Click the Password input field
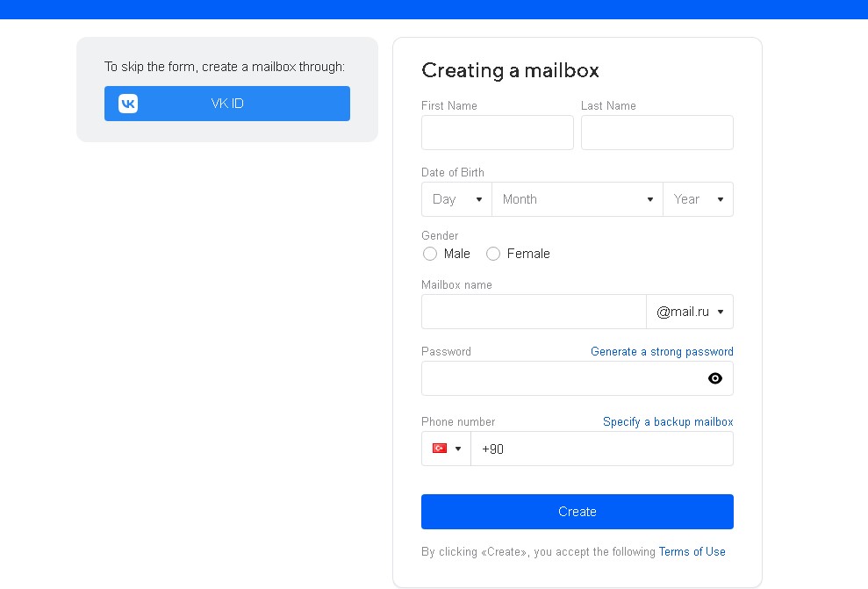 pos(562,378)
